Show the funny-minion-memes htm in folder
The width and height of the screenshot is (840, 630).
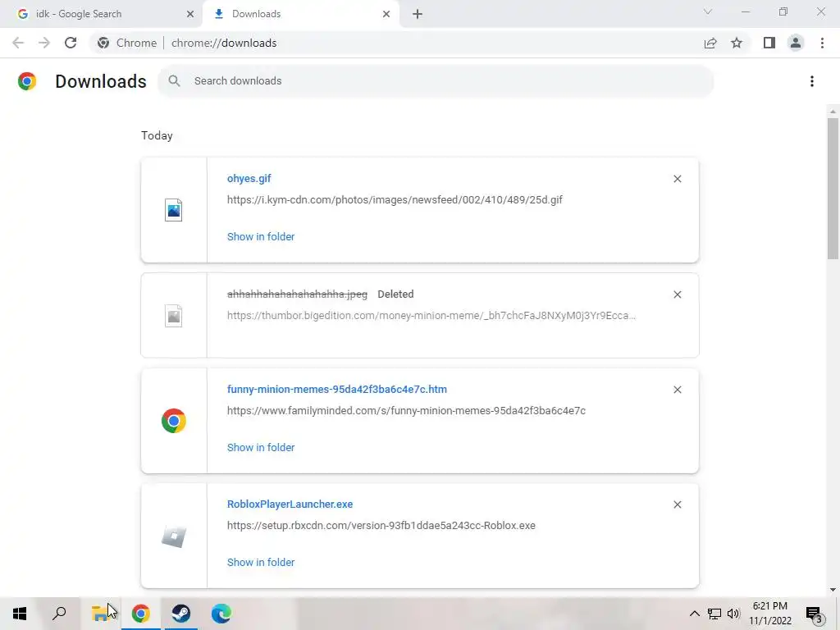coord(261,447)
